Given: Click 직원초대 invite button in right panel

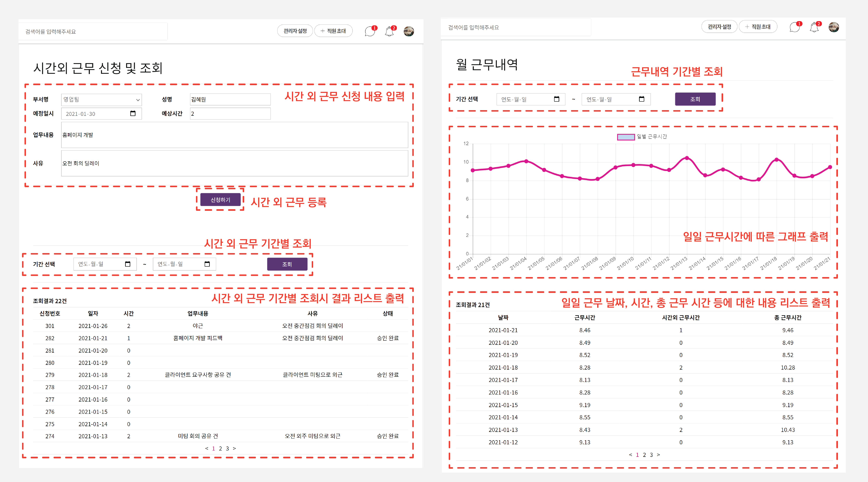Looking at the screenshot, I should (x=758, y=27).
